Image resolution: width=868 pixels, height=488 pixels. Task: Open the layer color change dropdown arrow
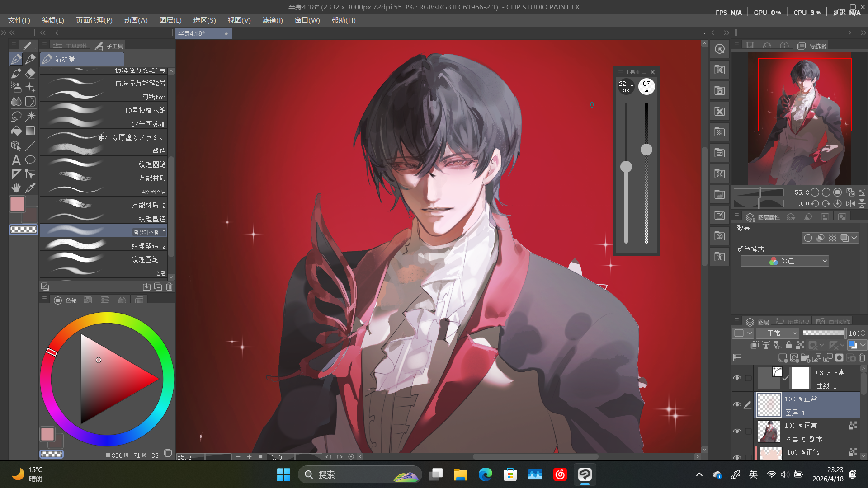(863, 345)
